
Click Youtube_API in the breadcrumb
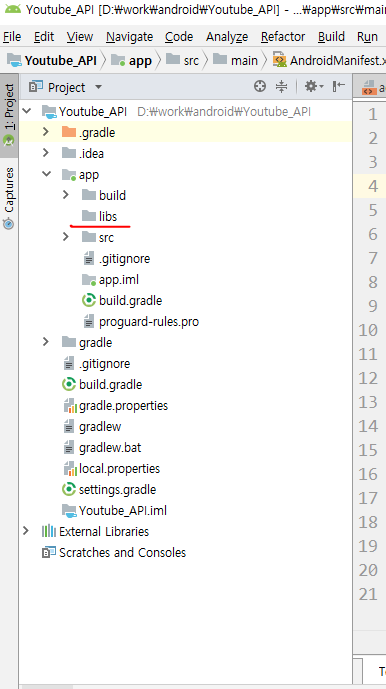61,60
